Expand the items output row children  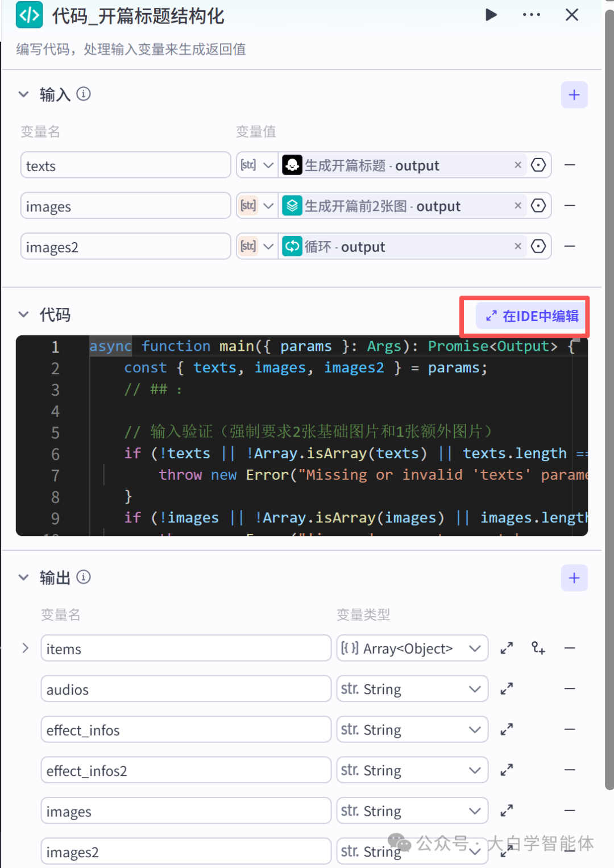point(25,648)
